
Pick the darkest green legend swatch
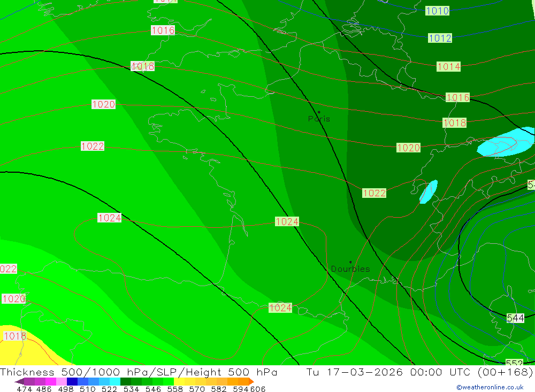click(126, 381)
